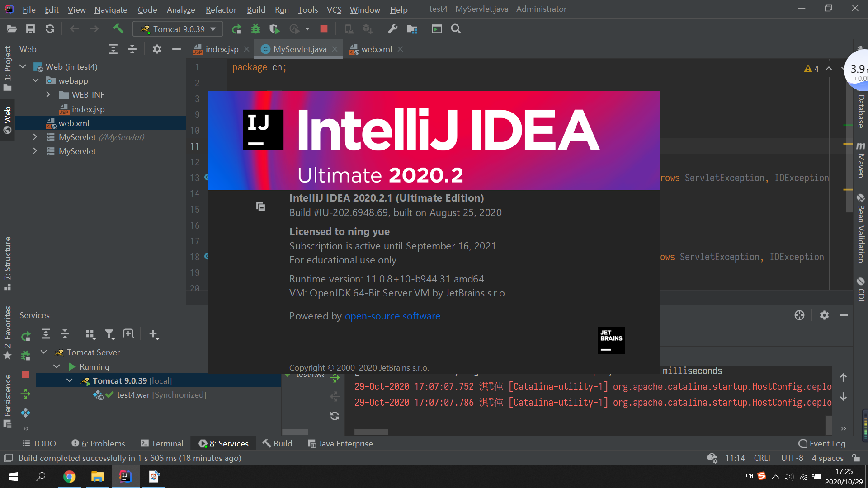
Task: Open the Event Log button
Action: coord(822,444)
